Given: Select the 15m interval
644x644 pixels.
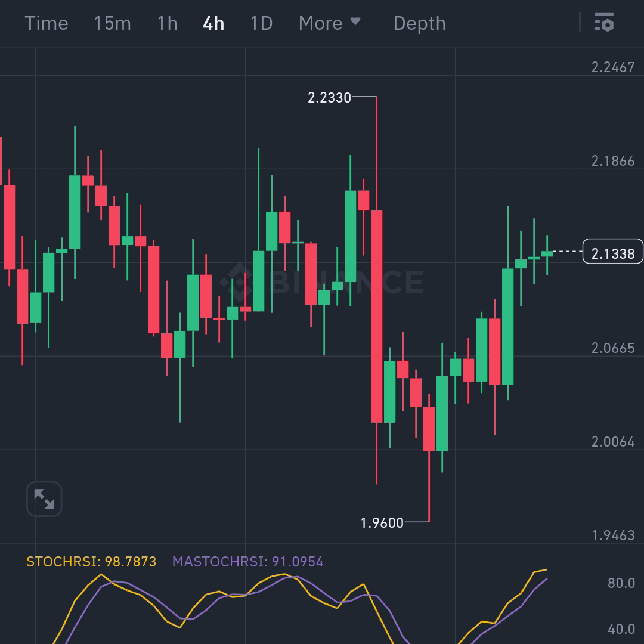Looking at the screenshot, I should pos(113,23).
